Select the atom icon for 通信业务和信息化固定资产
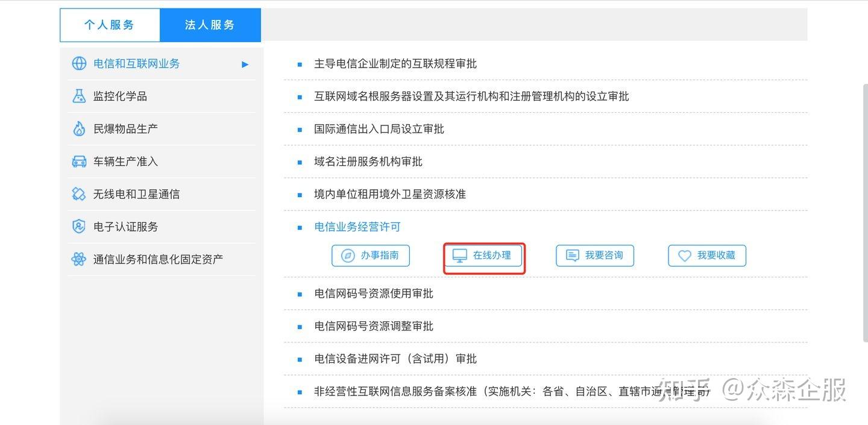The image size is (868, 425). tap(79, 259)
